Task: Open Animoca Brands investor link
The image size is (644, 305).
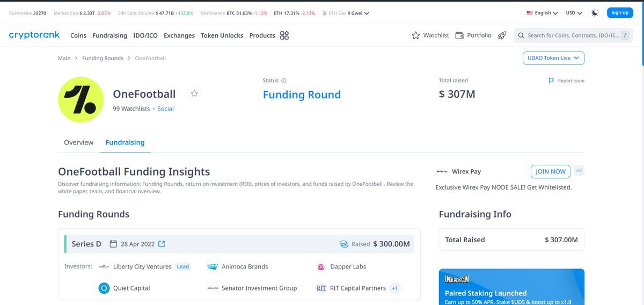Action: coord(245,267)
